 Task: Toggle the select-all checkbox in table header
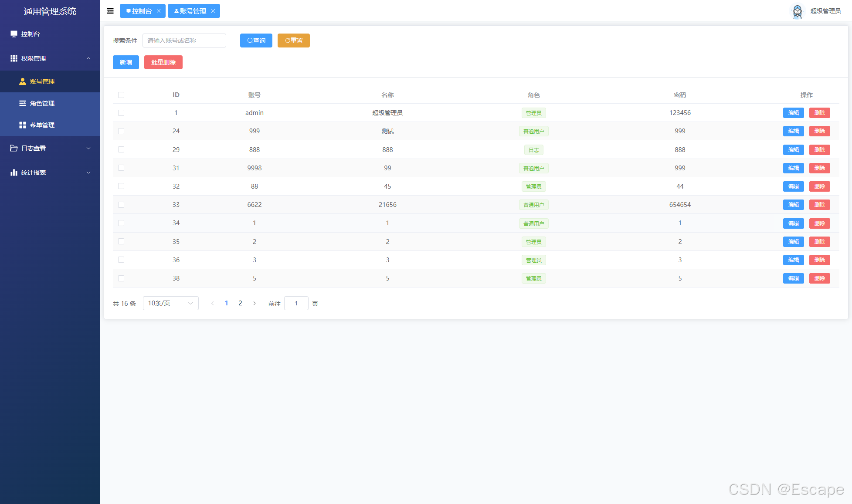(121, 95)
